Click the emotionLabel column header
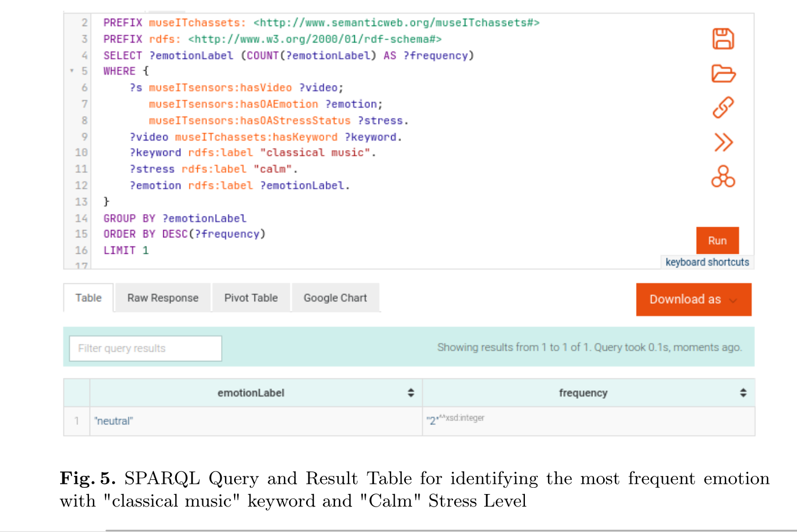Viewport: 797px width, 532px height. [251, 393]
